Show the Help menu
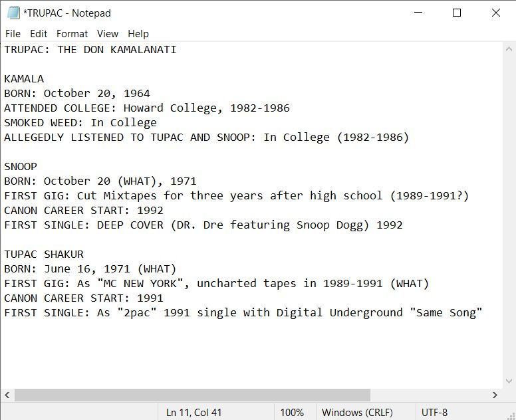 (x=138, y=33)
